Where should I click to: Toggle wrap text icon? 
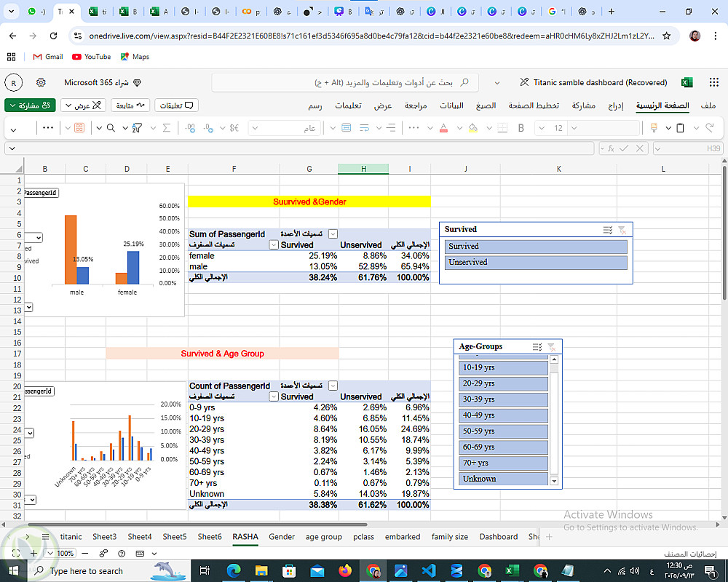pyautogui.click(x=365, y=128)
